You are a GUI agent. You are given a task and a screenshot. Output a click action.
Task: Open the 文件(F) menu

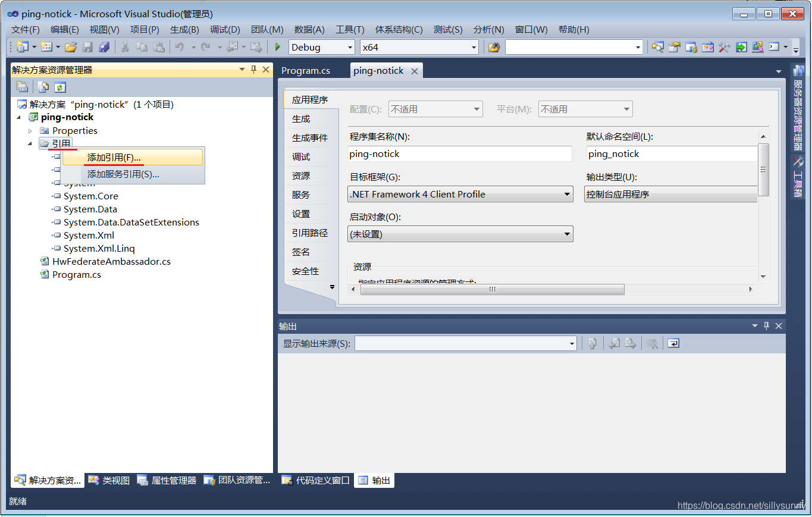[25, 30]
